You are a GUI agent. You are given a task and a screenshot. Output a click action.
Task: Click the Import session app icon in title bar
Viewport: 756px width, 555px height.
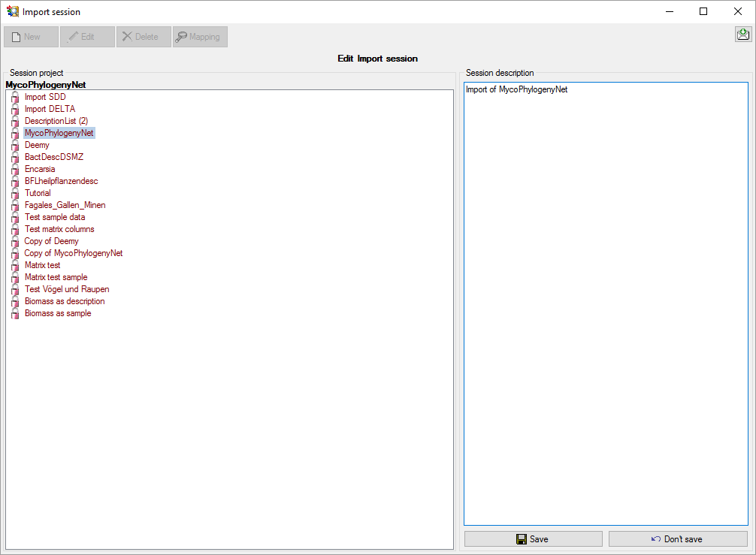pyautogui.click(x=12, y=11)
